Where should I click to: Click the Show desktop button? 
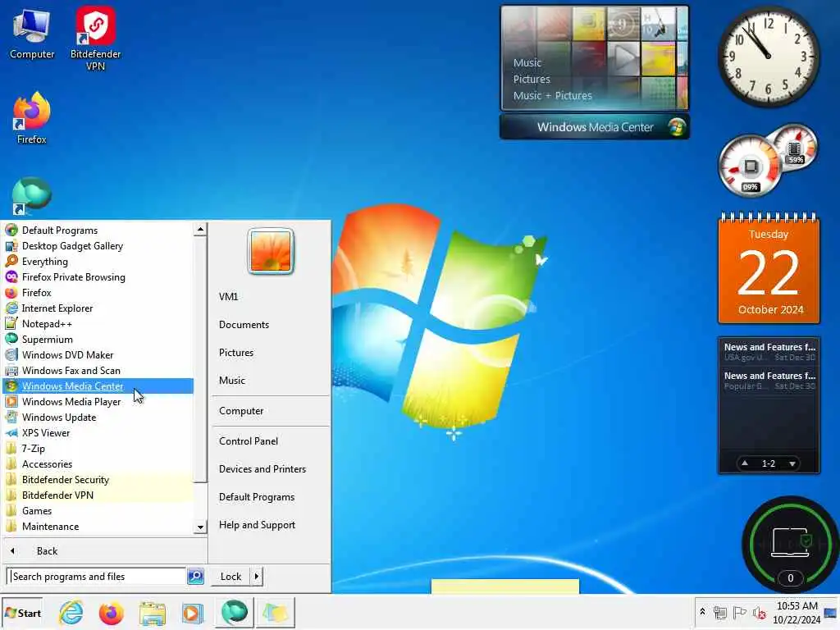pyautogui.click(x=831, y=613)
